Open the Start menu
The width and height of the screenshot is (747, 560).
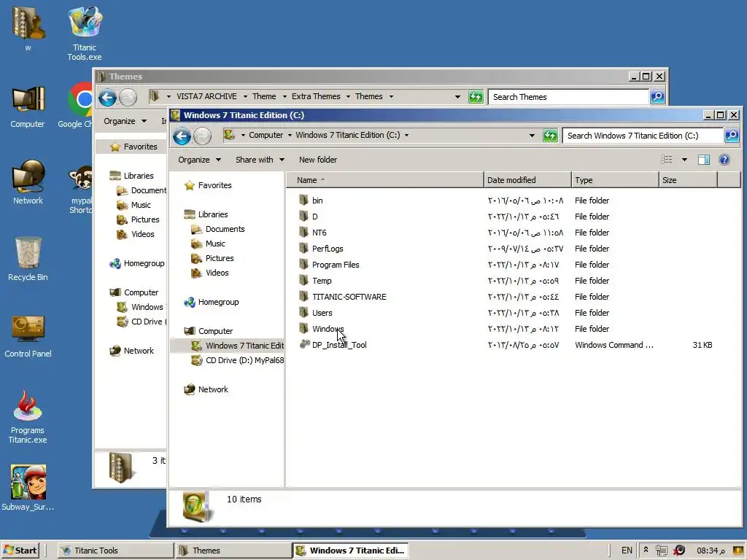click(20, 551)
